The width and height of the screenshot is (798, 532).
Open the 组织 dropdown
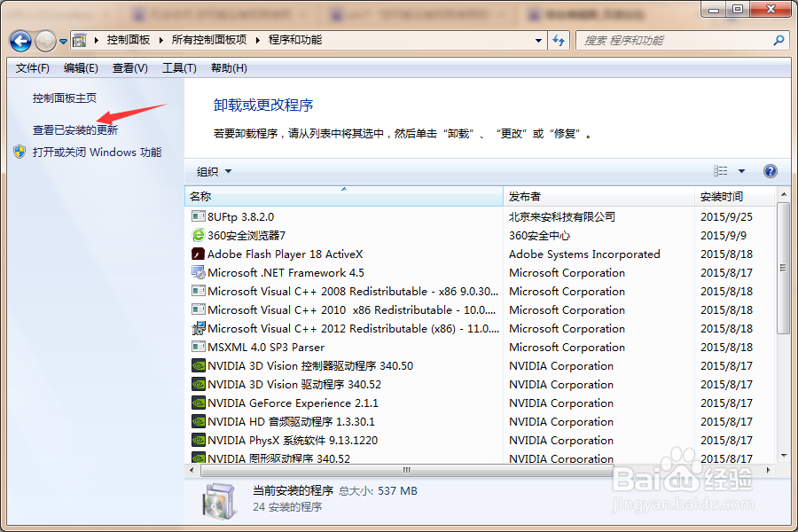214,171
